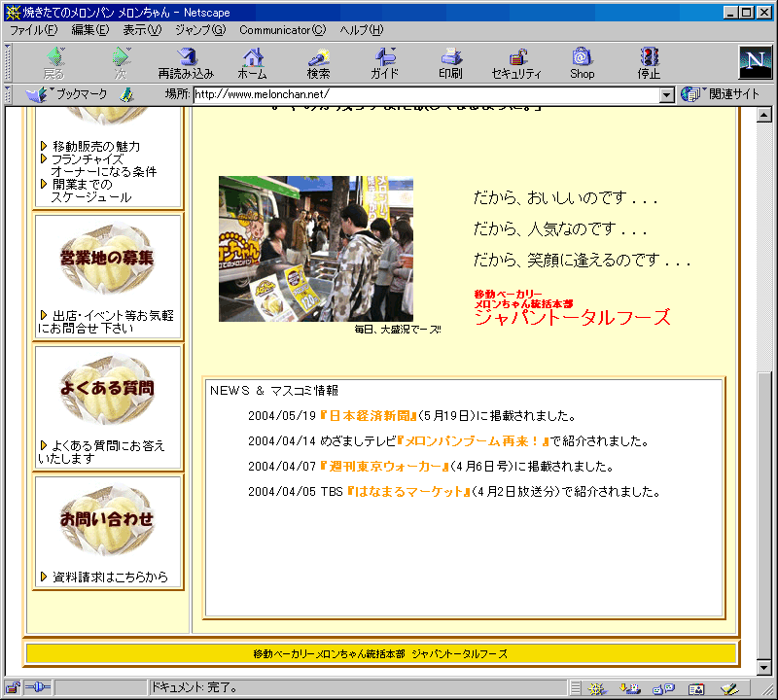
Task: Open the 関連サイト (Related Sites) button
Action: click(720, 93)
